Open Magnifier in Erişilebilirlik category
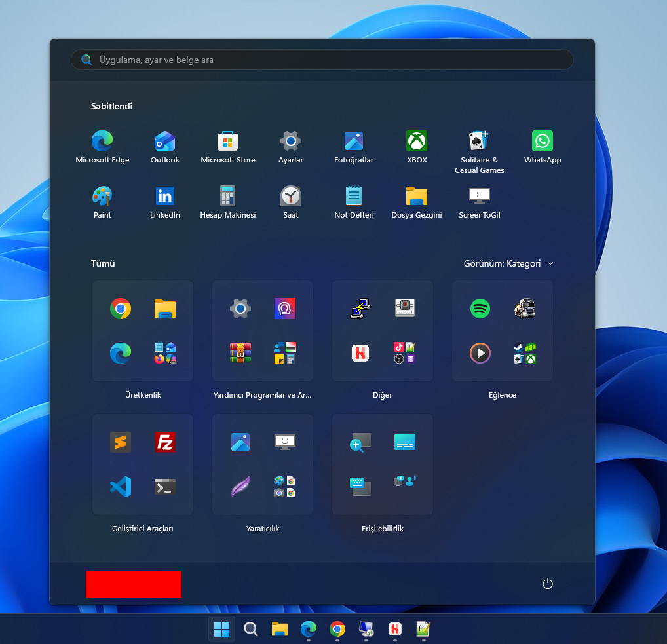667x644 pixels. point(360,442)
